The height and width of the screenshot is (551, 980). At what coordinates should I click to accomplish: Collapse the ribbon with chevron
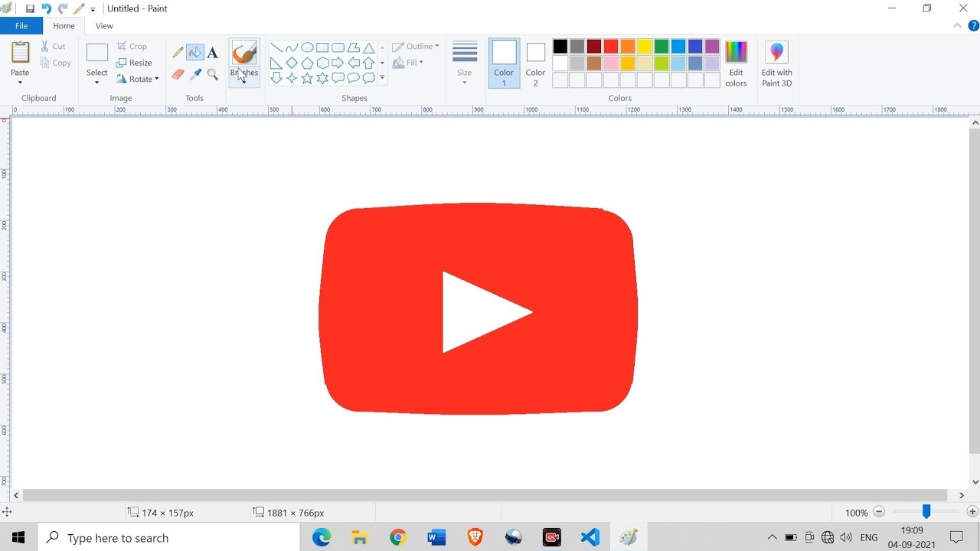[957, 26]
